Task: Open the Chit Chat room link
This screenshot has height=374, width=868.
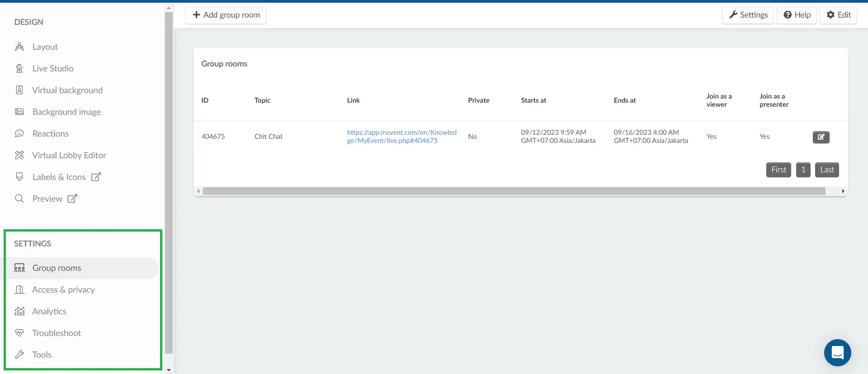Action: coord(401,137)
